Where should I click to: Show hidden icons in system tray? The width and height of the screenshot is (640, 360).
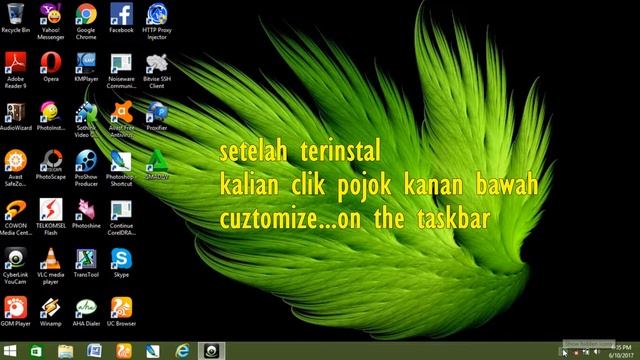coord(564,352)
